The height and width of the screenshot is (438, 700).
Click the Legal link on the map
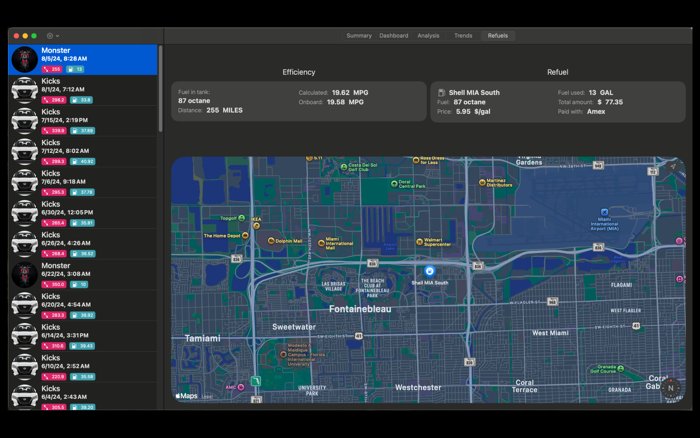pyautogui.click(x=207, y=396)
